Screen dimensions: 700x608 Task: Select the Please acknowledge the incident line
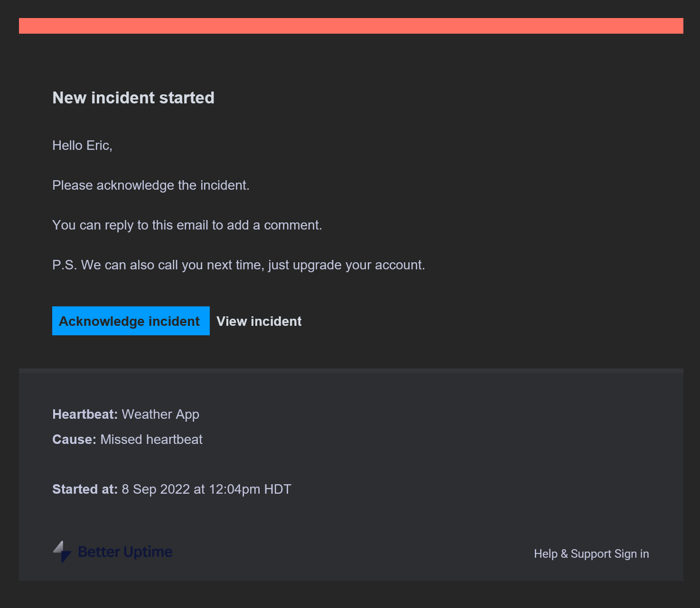tap(151, 185)
